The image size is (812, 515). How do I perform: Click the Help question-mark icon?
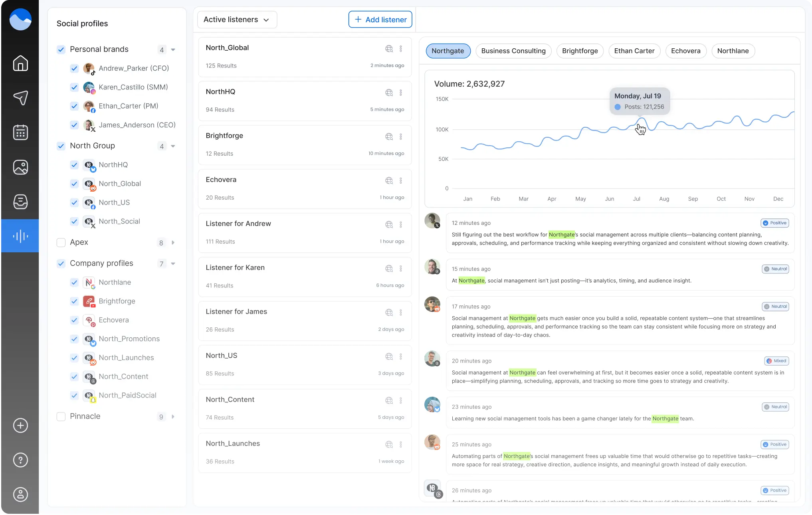[x=20, y=460]
